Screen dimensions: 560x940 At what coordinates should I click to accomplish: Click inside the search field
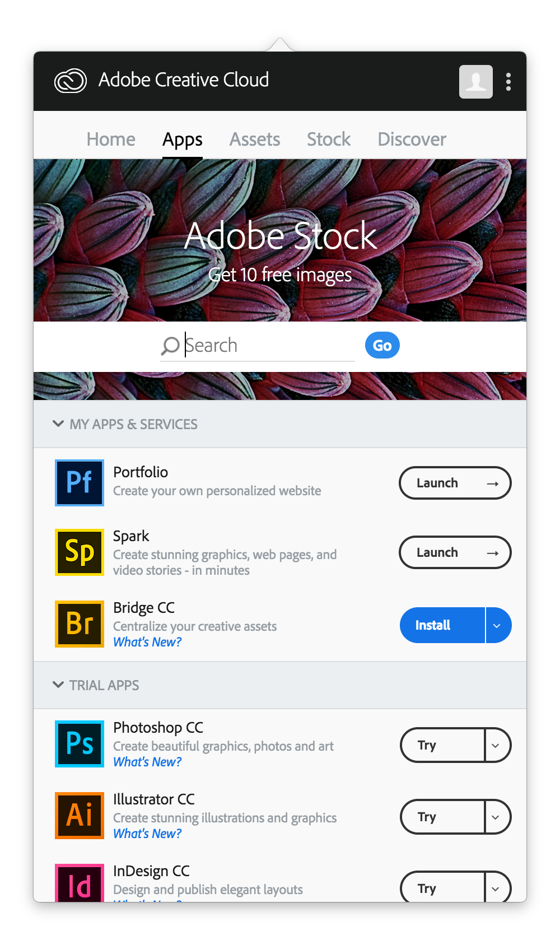[x=258, y=345]
